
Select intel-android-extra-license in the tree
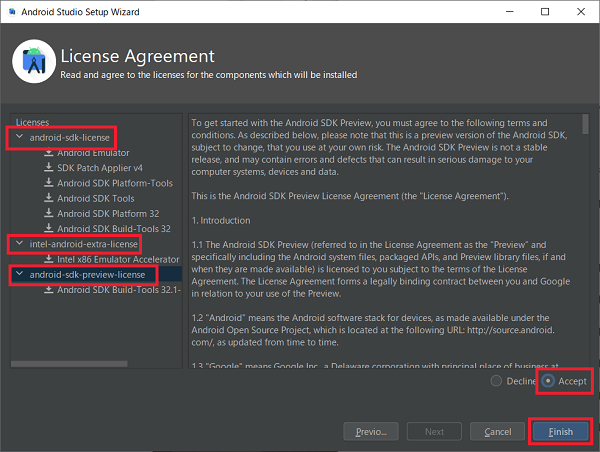coord(83,244)
